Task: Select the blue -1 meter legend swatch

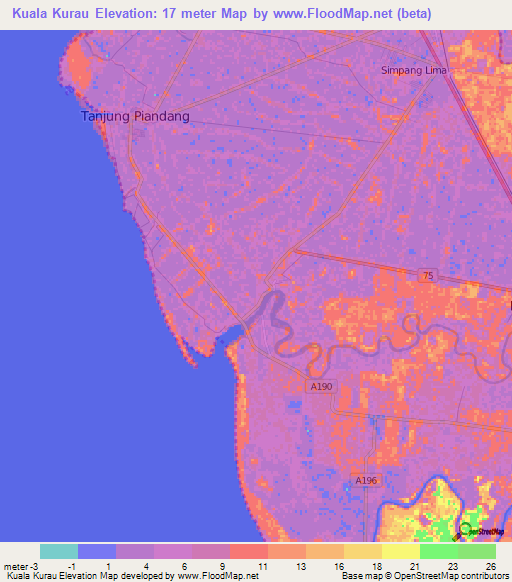Action: (97, 552)
